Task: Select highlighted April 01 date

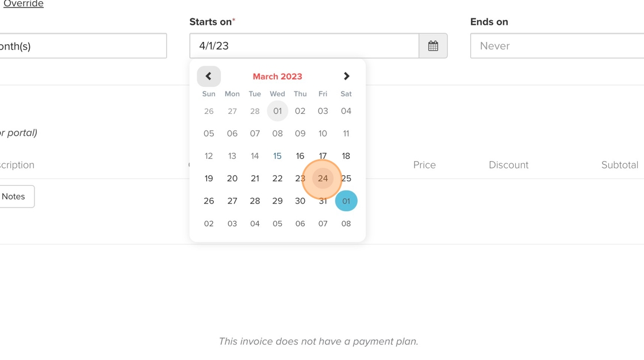Action: pyautogui.click(x=346, y=201)
